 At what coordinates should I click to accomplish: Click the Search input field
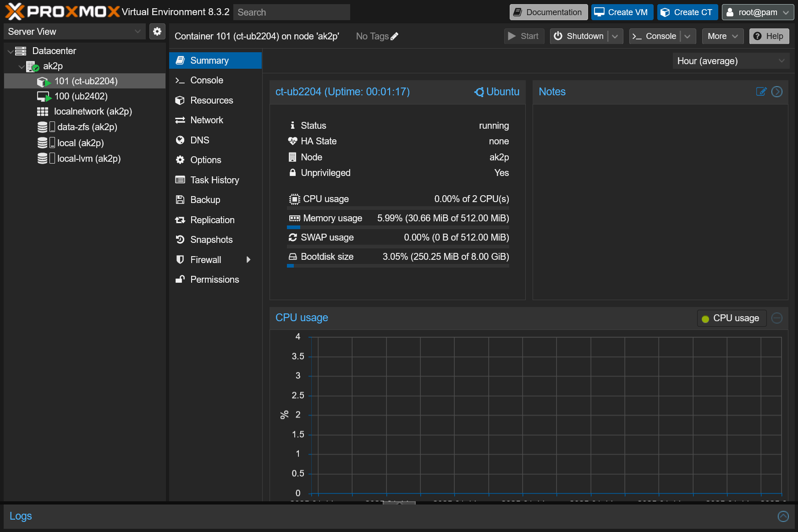coord(292,12)
